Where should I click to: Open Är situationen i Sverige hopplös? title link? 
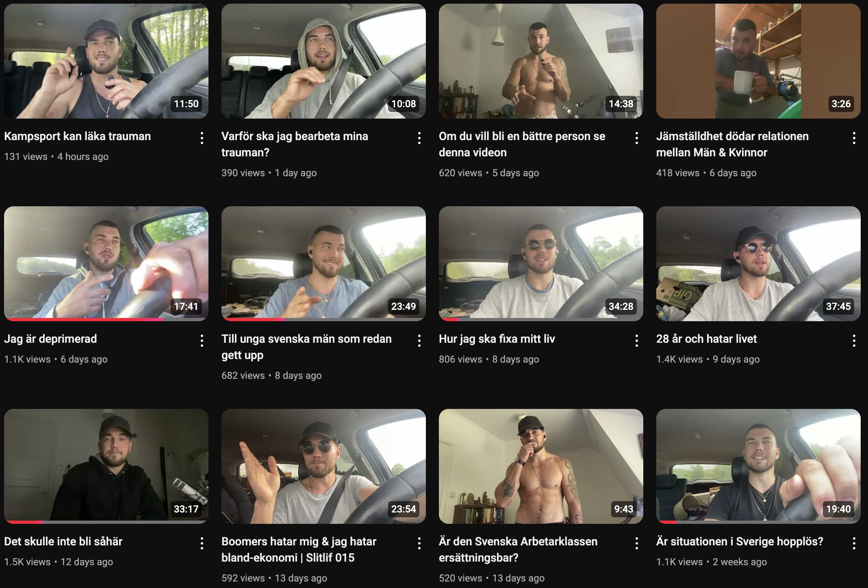point(740,541)
